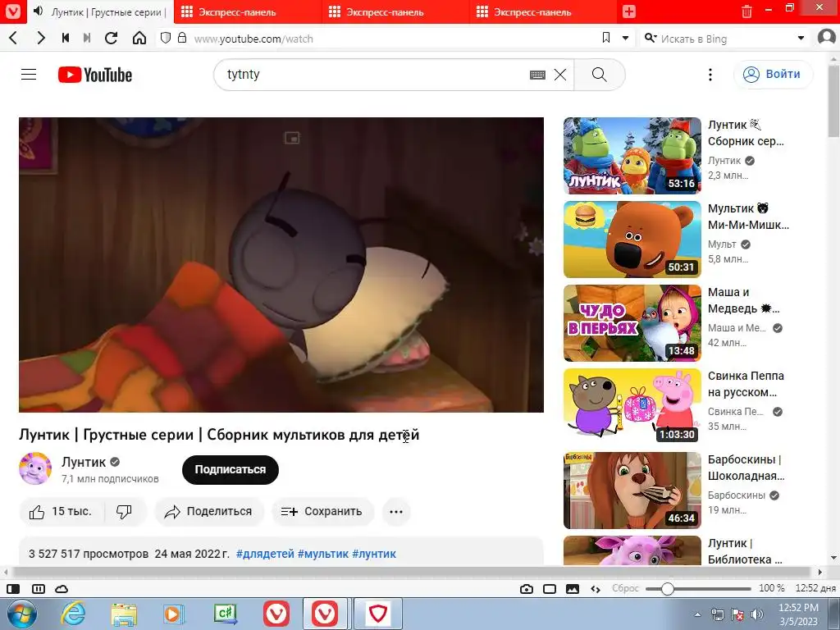Click the Bing search field
This screenshot has height=630, width=840.
coord(726,39)
